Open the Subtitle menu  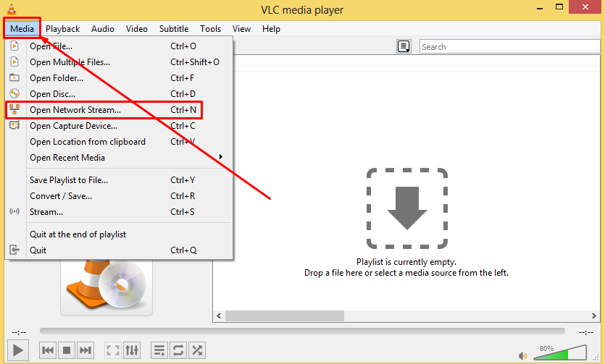174,28
